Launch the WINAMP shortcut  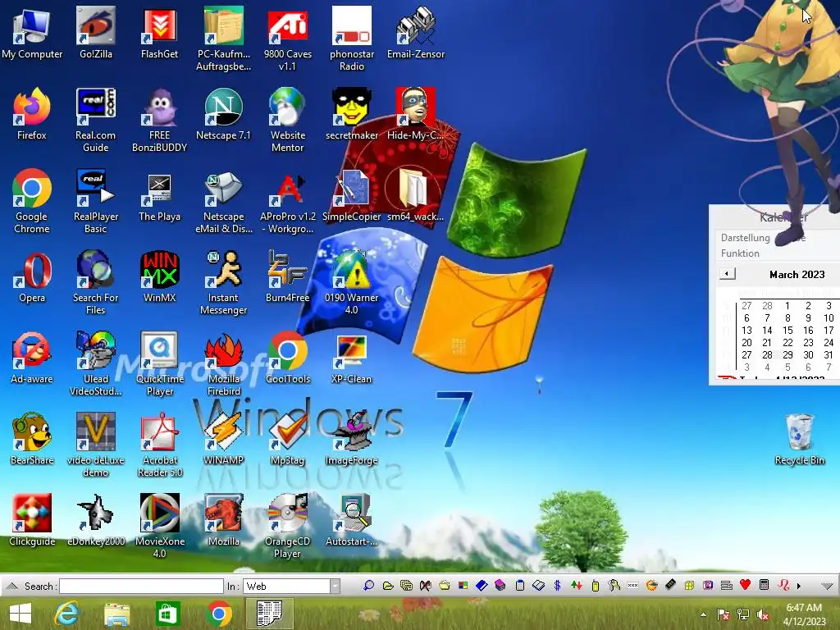click(x=223, y=439)
